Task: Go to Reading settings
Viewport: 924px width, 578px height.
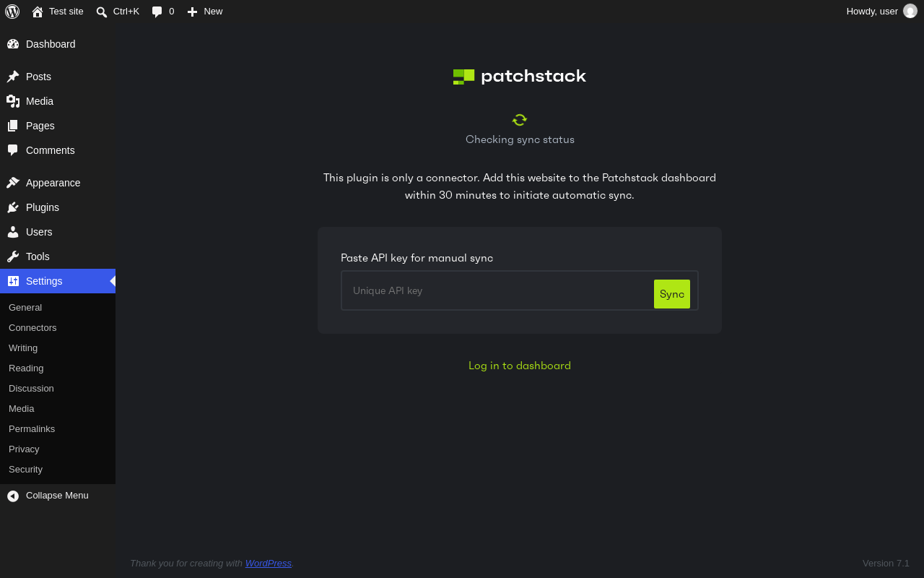Action: 26,368
